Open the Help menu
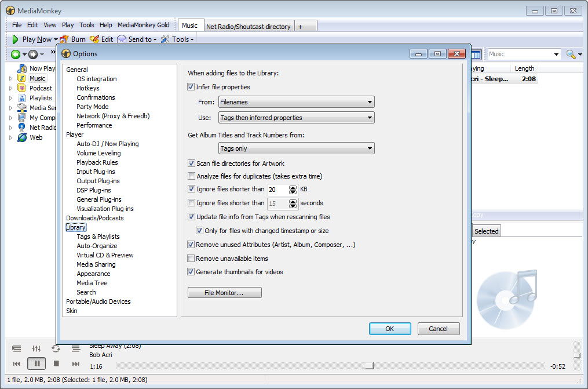588x389 pixels. pos(106,25)
